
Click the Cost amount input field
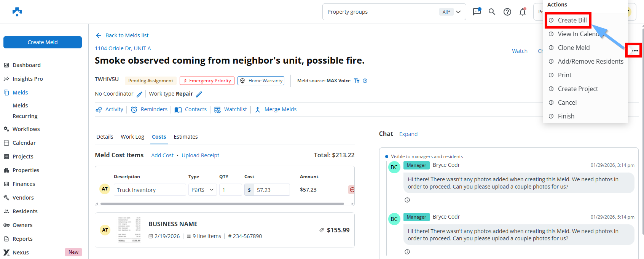(271, 190)
